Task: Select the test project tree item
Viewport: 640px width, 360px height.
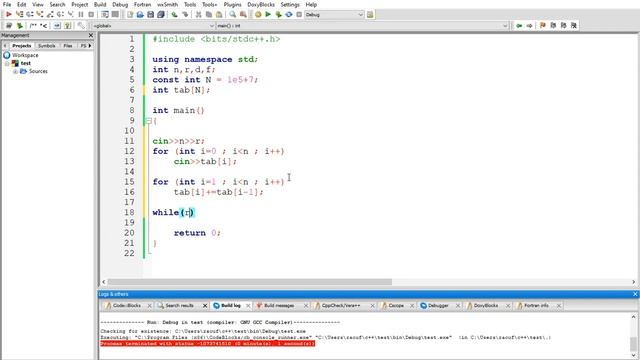Action: pos(26,63)
